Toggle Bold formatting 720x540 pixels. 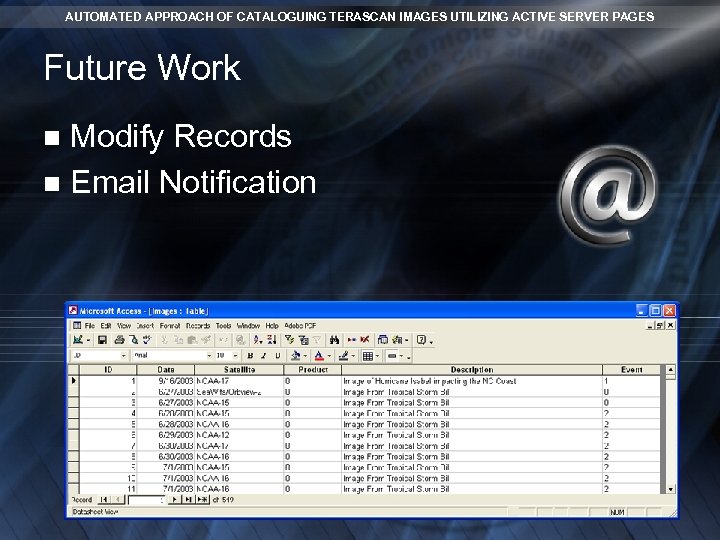pos(250,356)
